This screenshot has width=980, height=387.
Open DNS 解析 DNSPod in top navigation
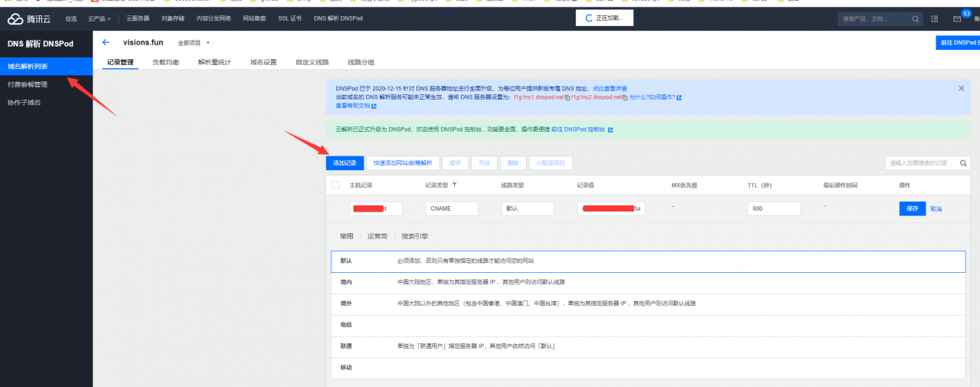pyautogui.click(x=338, y=18)
